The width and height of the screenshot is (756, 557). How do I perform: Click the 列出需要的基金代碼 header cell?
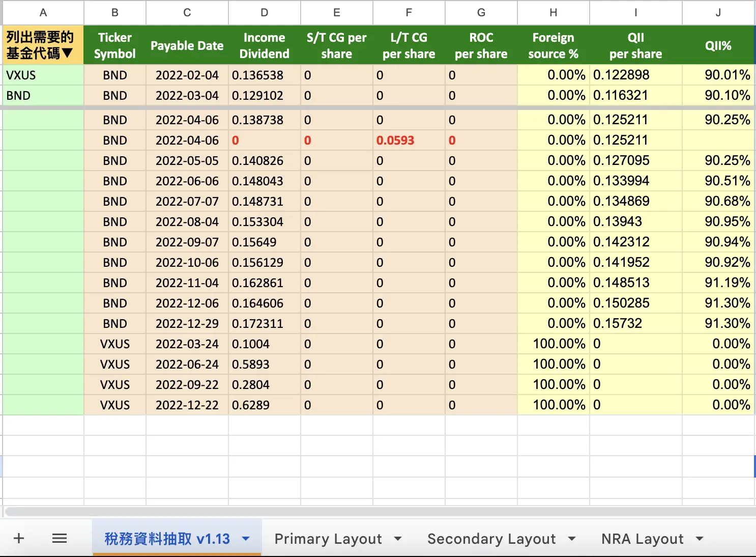[43, 45]
